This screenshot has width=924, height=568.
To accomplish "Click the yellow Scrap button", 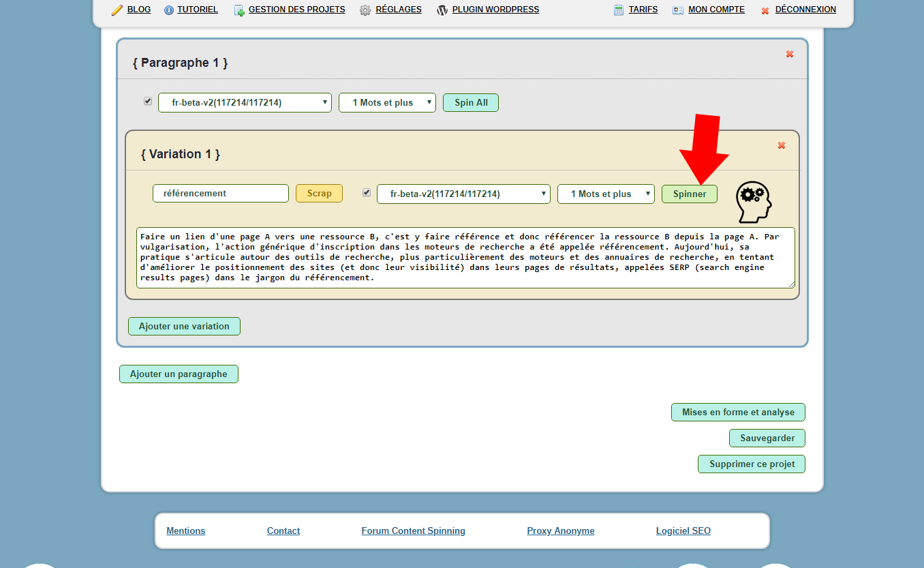I will click(x=319, y=193).
